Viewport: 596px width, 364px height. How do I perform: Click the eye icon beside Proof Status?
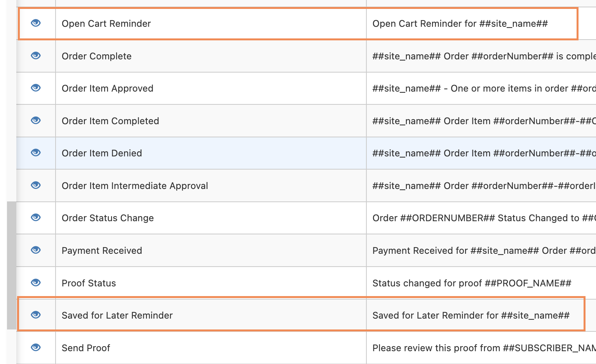click(x=36, y=283)
